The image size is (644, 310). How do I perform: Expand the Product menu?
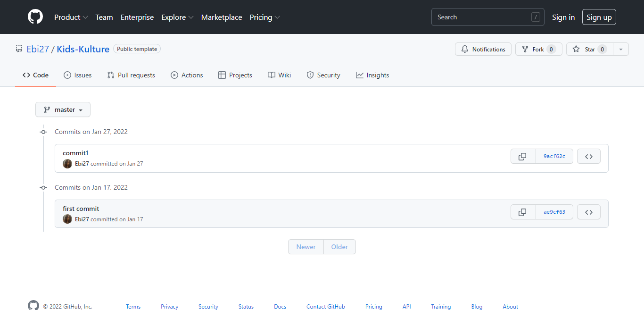tap(71, 17)
